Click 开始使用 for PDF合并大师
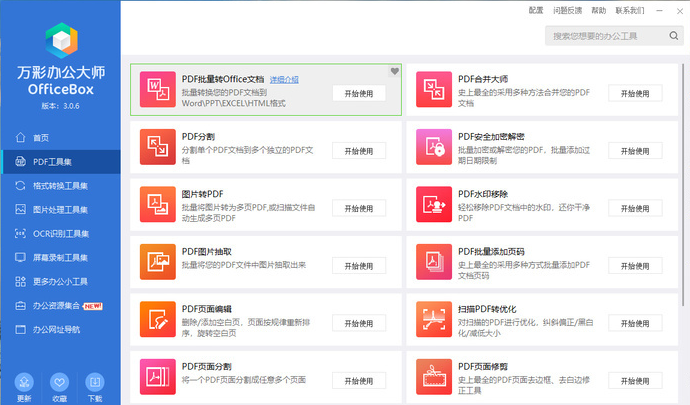 pos(635,93)
